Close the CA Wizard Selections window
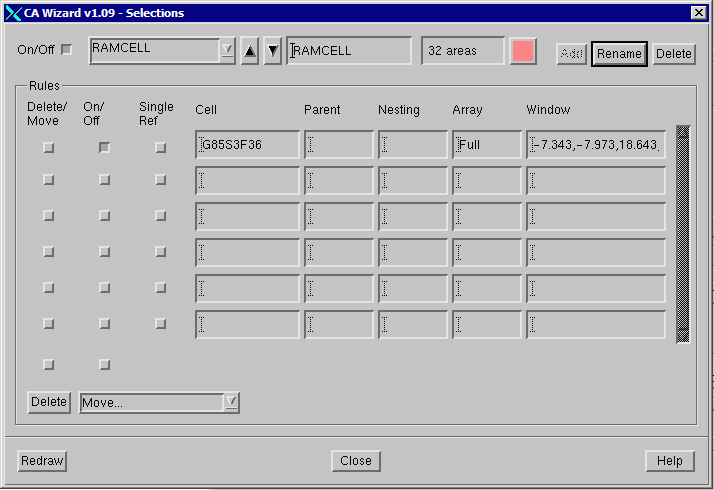 click(x=699, y=13)
